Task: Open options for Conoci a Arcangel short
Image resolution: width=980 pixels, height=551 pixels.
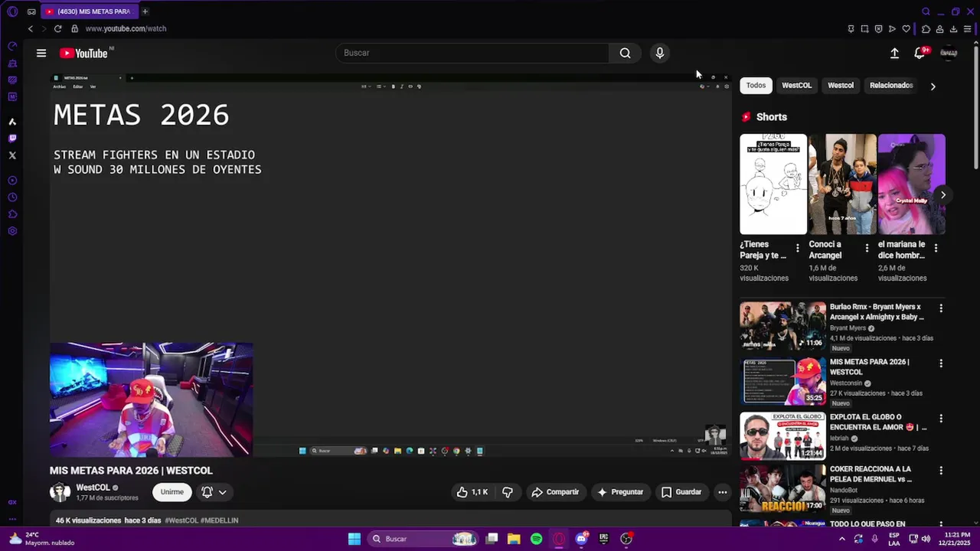Action: [867, 248]
